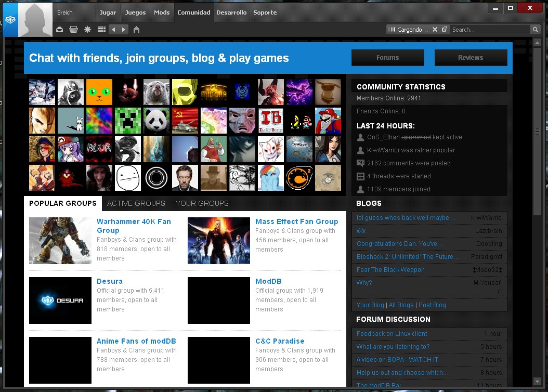Click the scrollbar down arrow
Image resolution: width=548 pixels, height=392 pixels.
pos(538,382)
